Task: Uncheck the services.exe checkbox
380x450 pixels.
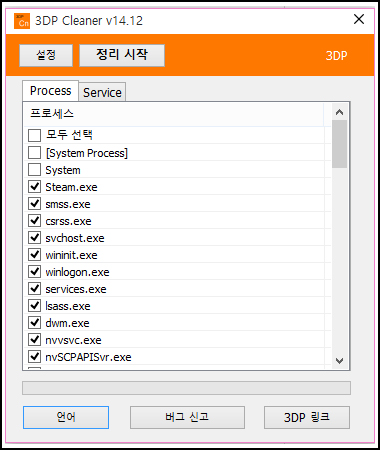Action: click(x=35, y=289)
